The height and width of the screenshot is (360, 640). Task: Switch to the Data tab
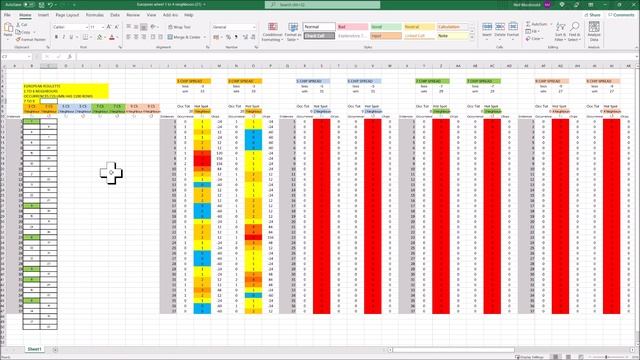(115, 15)
